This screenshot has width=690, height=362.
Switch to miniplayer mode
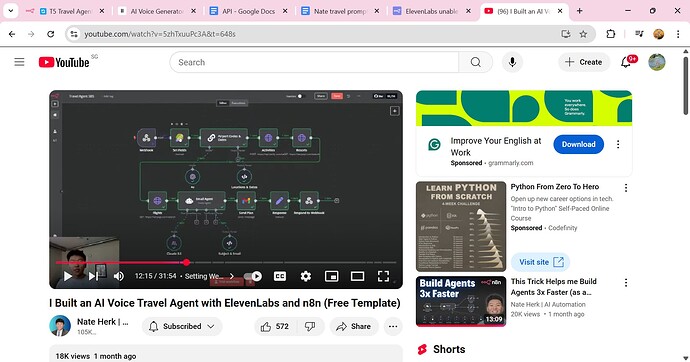tap(331, 276)
